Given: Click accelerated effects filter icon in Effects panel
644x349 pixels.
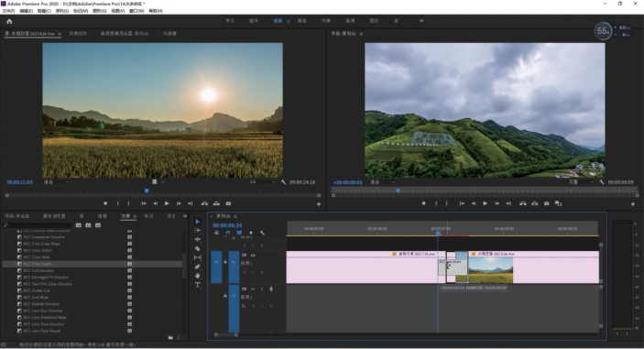Looking at the screenshot, I should tap(79, 225).
